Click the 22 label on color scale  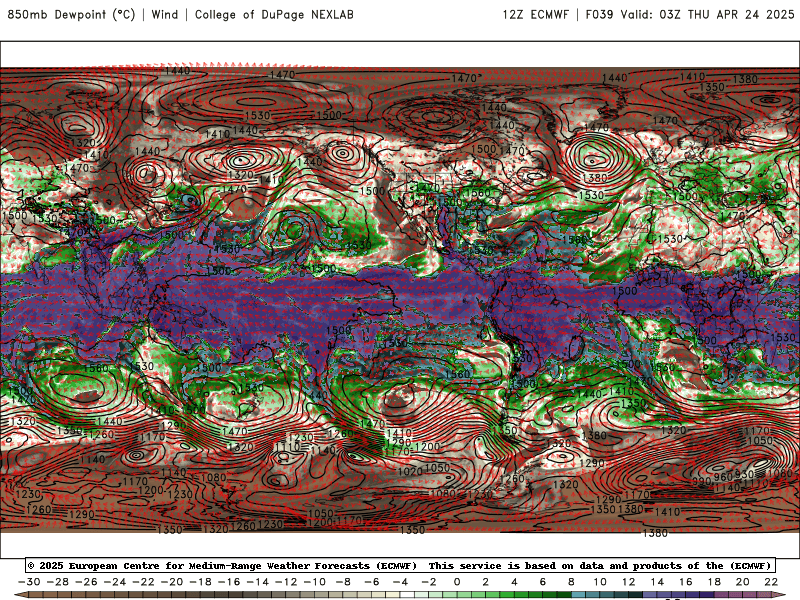pos(771,582)
